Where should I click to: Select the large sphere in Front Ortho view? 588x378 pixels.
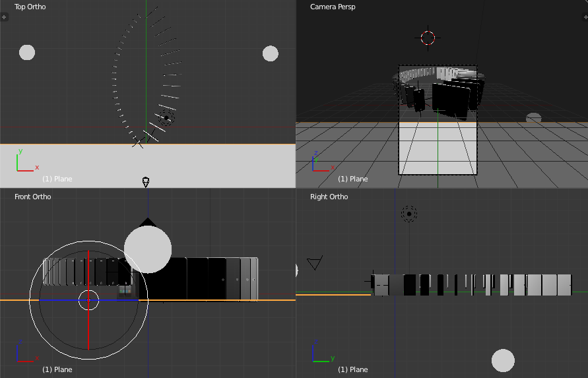pos(148,249)
